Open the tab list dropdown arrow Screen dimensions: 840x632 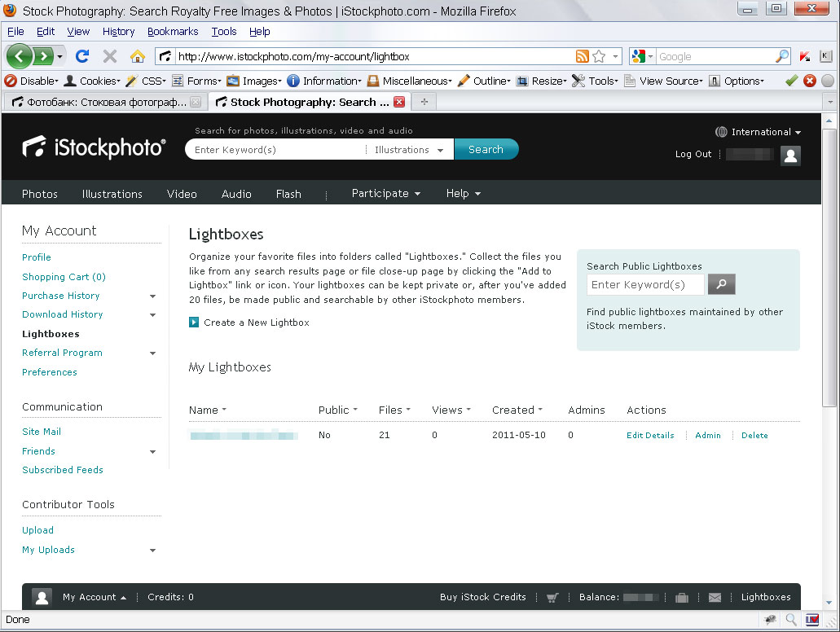pyautogui.click(x=830, y=102)
